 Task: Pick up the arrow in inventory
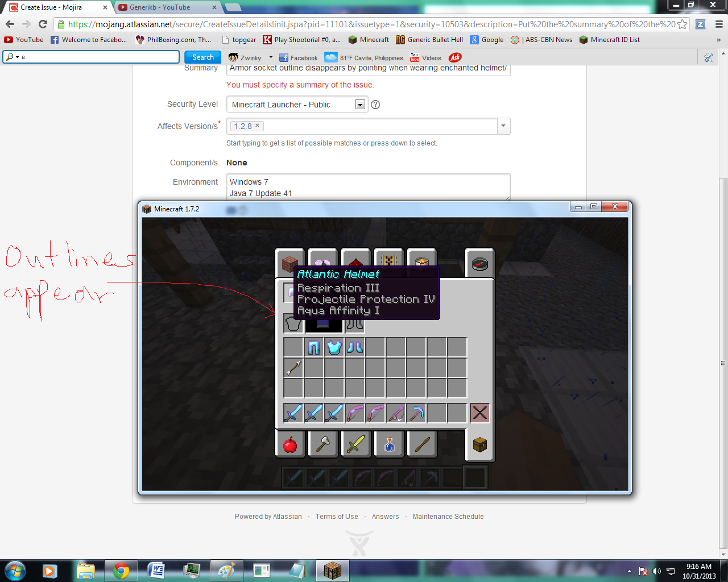(x=293, y=368)
